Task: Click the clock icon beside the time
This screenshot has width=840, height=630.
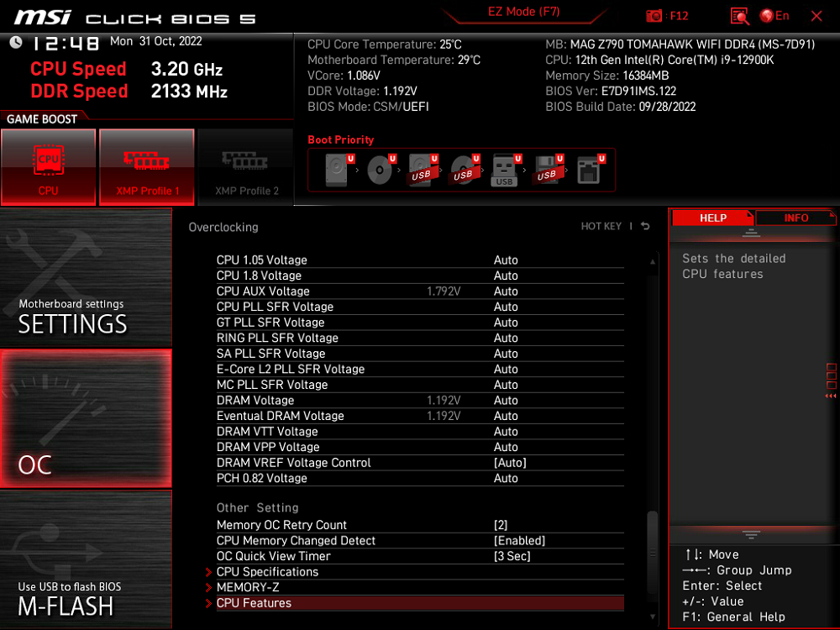Action: (x=16, y=42)
